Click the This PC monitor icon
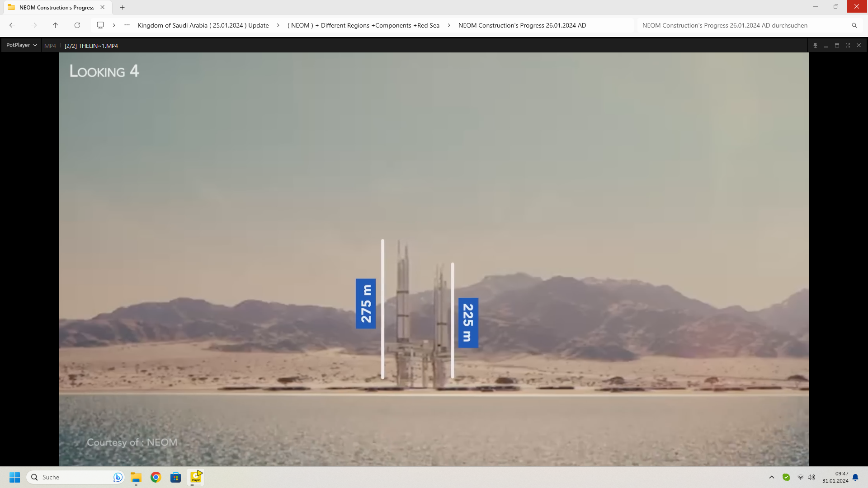The width and height of the screenshot is (868, 488). pyautogui.click(x=100, y=25)
